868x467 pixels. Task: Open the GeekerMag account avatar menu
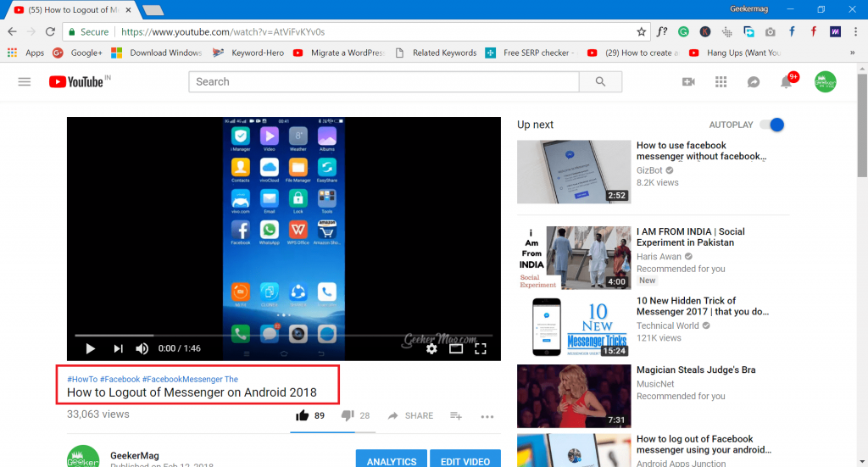point(825,82)
